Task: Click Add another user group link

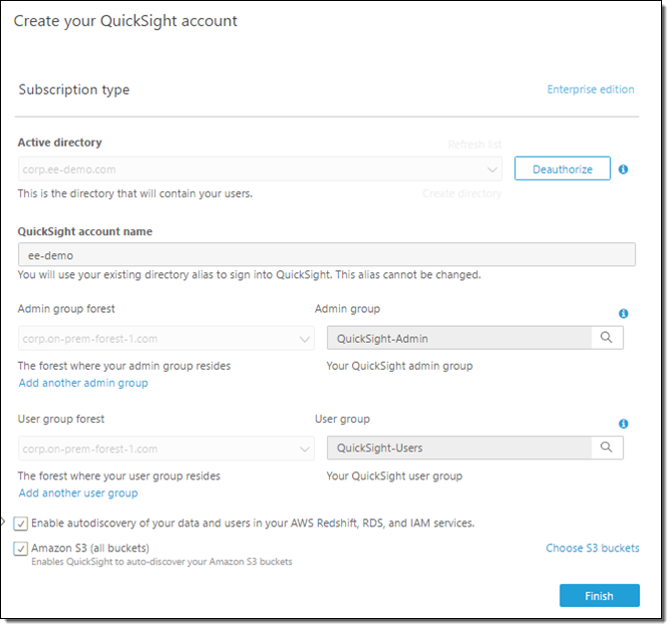Action: (78, 493)
